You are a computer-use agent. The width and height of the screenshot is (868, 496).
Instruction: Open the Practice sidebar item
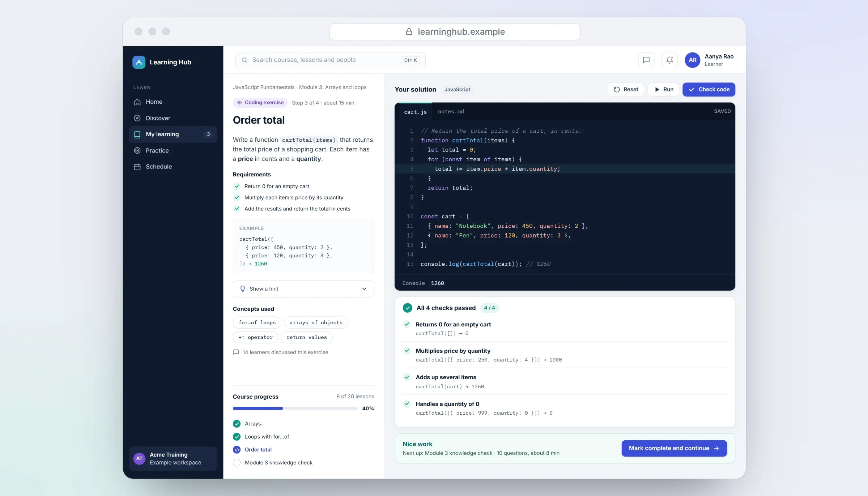pyautogui.click(x=173, y=150)
